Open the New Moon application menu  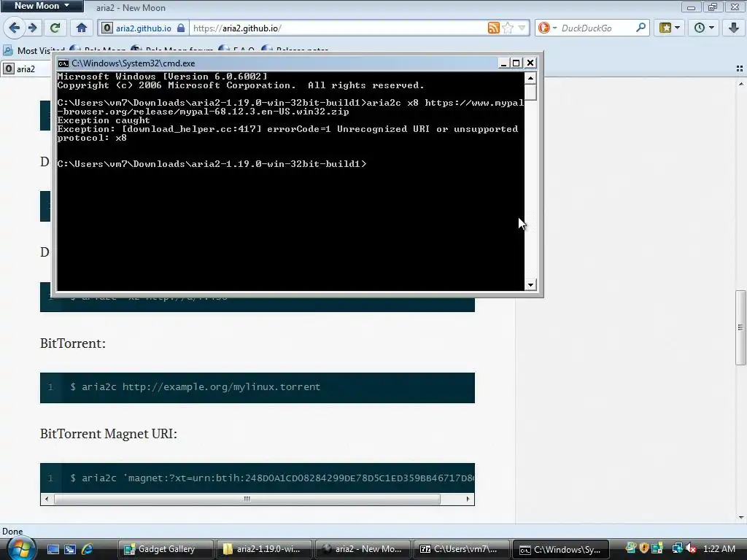pyautogui.click(x=42, y=6)
